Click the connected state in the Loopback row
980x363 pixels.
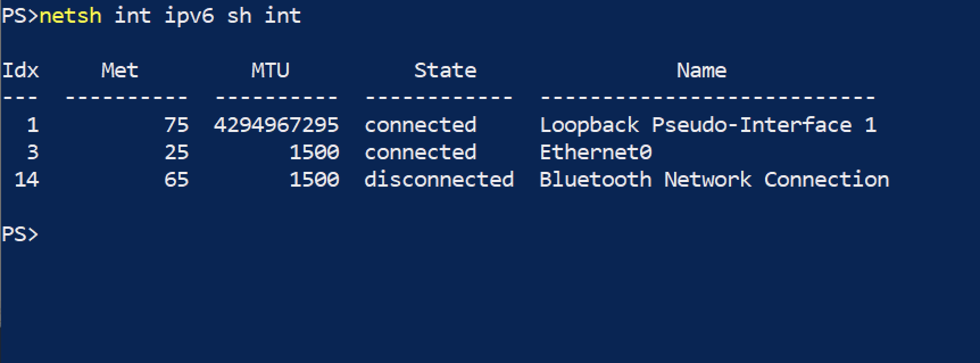point(420,125)
